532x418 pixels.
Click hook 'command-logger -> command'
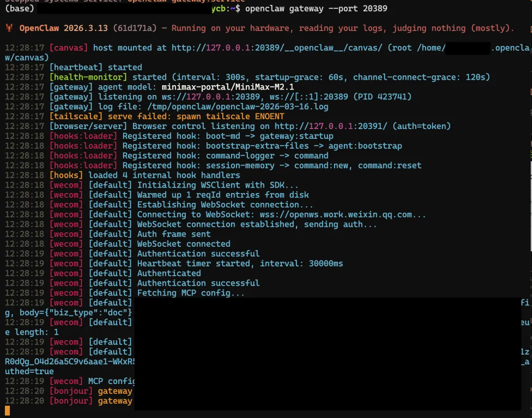[267, 156]
